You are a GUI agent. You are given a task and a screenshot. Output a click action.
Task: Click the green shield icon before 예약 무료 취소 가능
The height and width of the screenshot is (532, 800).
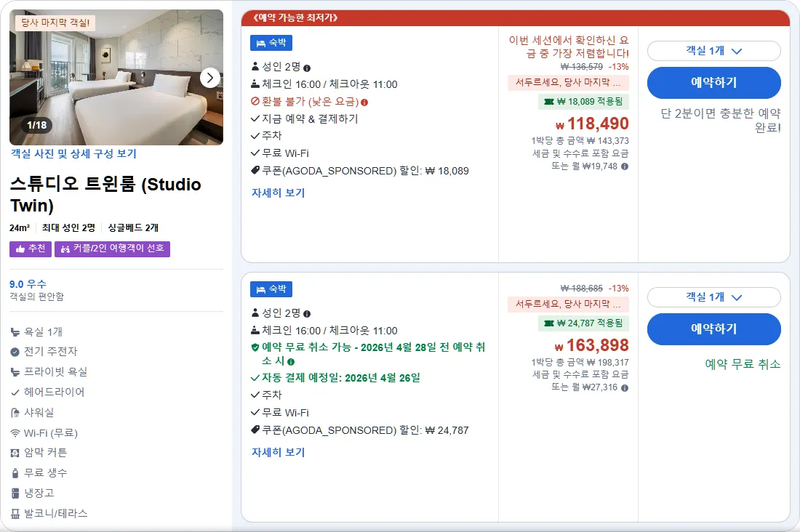(255, 347)
